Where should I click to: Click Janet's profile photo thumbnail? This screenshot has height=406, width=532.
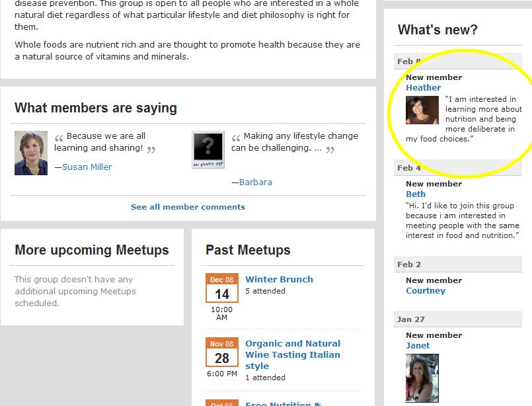(x=422, y=378)
